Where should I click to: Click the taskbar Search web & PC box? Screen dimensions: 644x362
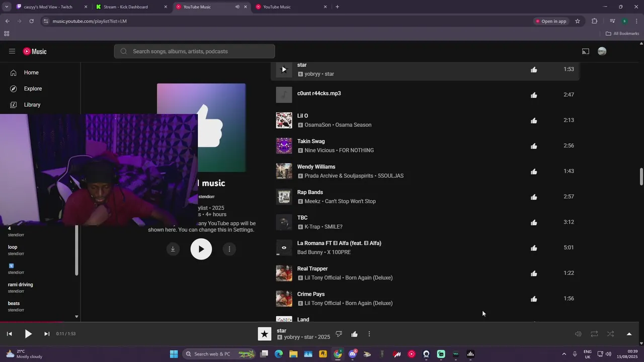(219, 354)
